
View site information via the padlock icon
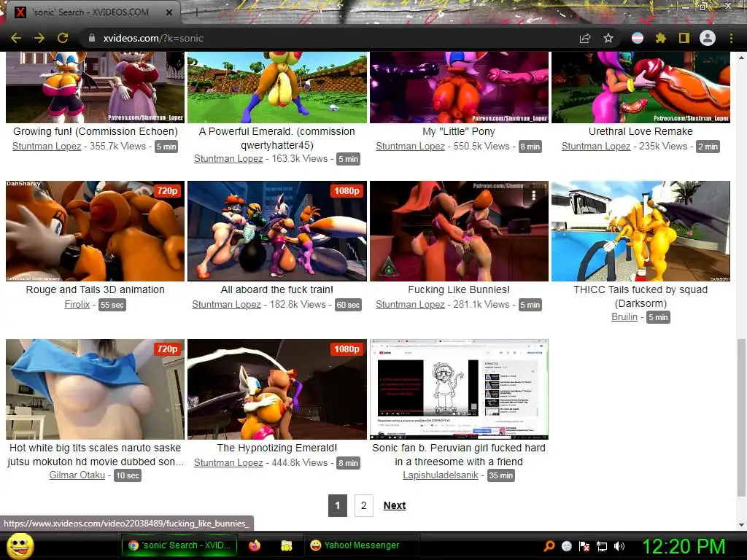coord(92,38)
